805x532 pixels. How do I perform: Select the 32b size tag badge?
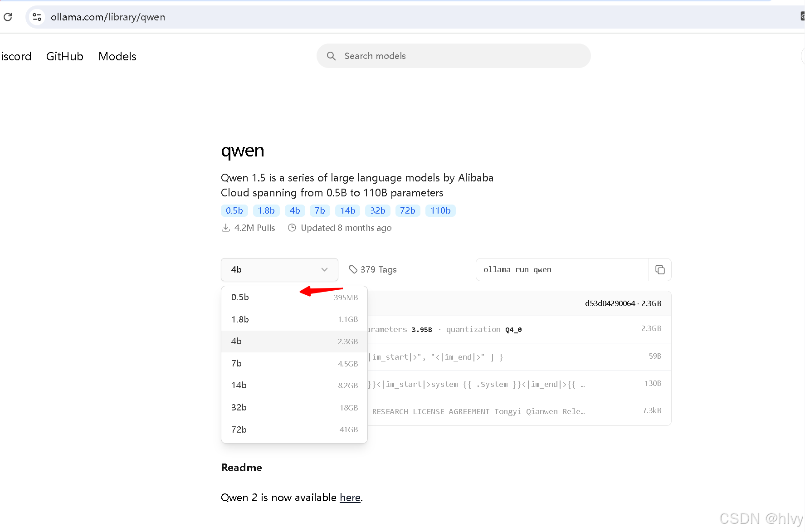click(378, 210)
